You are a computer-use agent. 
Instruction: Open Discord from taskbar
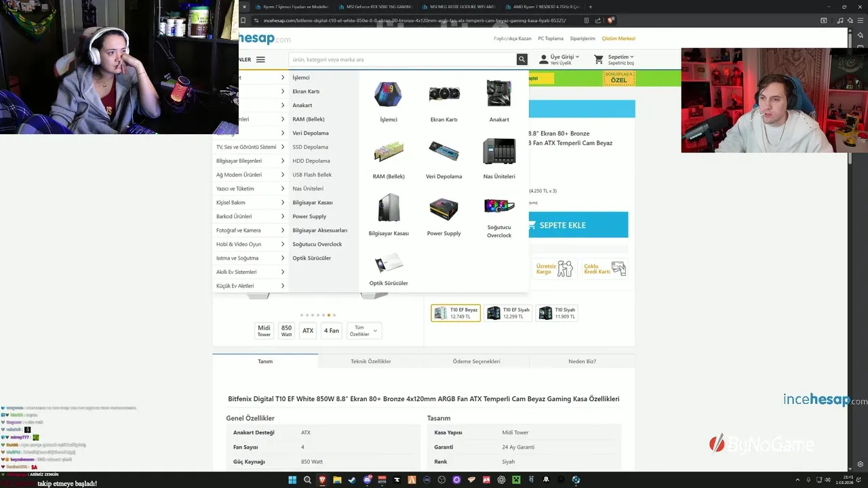click(368, 480)
